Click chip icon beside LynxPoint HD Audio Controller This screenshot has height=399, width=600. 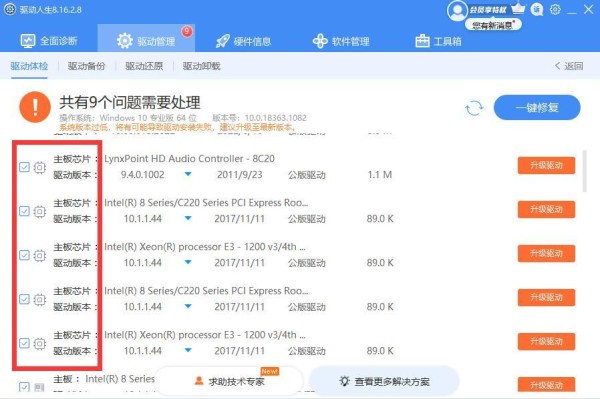(39, 167)
